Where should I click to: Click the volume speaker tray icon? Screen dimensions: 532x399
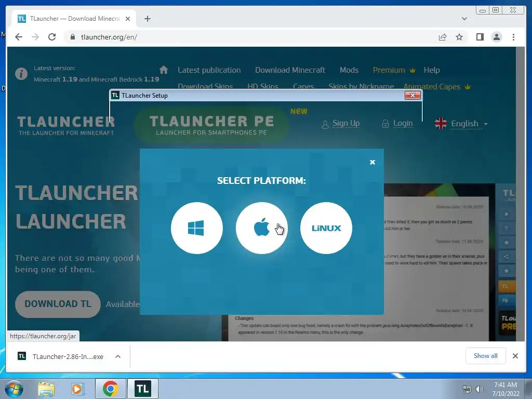480,389
